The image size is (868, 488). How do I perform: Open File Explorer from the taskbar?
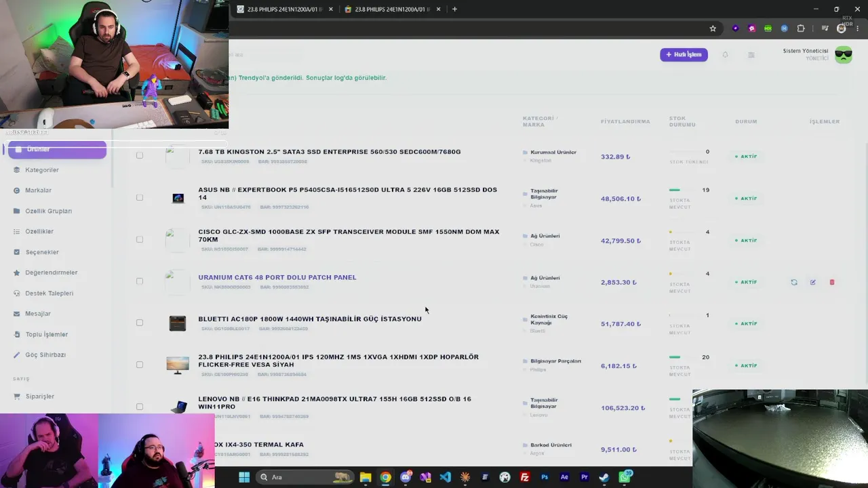tap(366, 477)
